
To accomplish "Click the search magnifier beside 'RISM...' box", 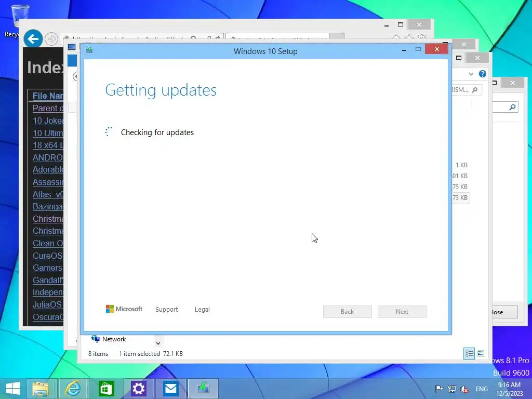I will point(475,90).
